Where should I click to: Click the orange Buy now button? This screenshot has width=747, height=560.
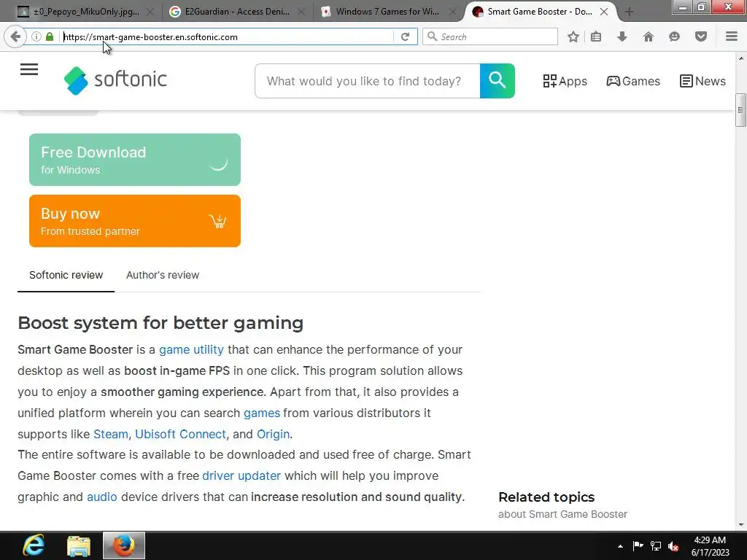click(x=135, y=221)
